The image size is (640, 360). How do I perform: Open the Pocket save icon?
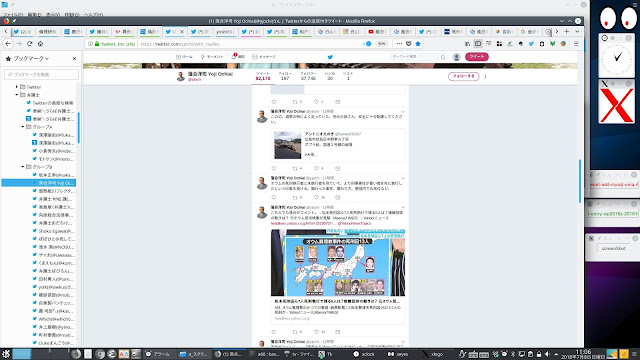(x=409, y=44)
